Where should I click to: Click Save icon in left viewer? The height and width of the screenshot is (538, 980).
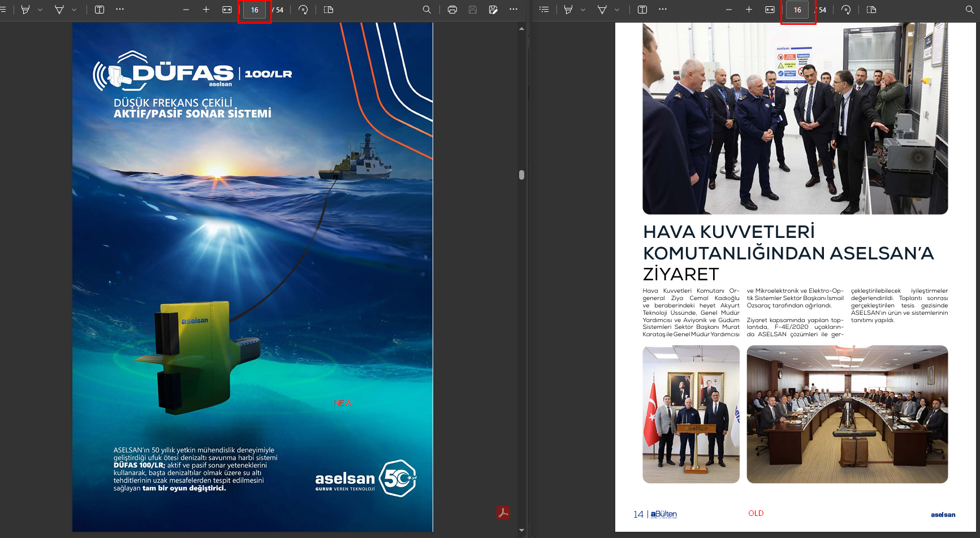tap(473, 10)
